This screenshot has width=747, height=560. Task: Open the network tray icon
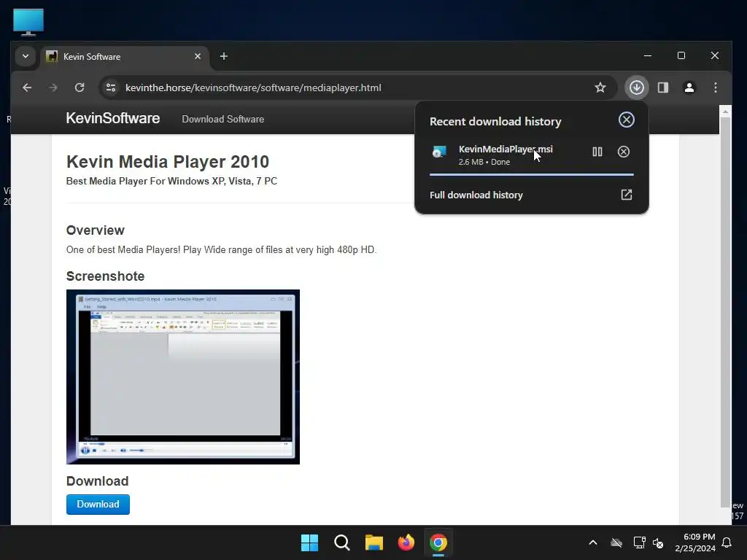pyautogui.click(x=639, y=542)
